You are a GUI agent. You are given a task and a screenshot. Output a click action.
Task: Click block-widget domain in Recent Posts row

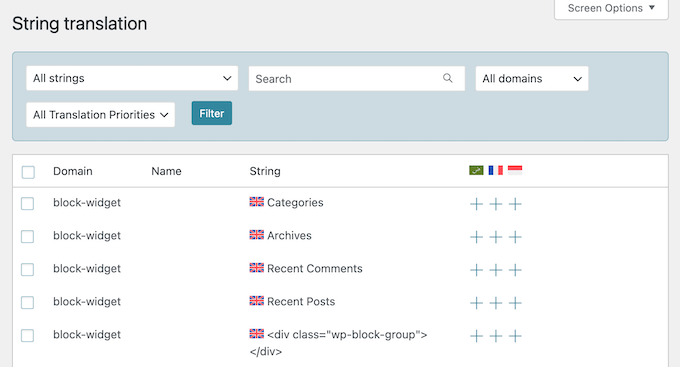point(87,301)
